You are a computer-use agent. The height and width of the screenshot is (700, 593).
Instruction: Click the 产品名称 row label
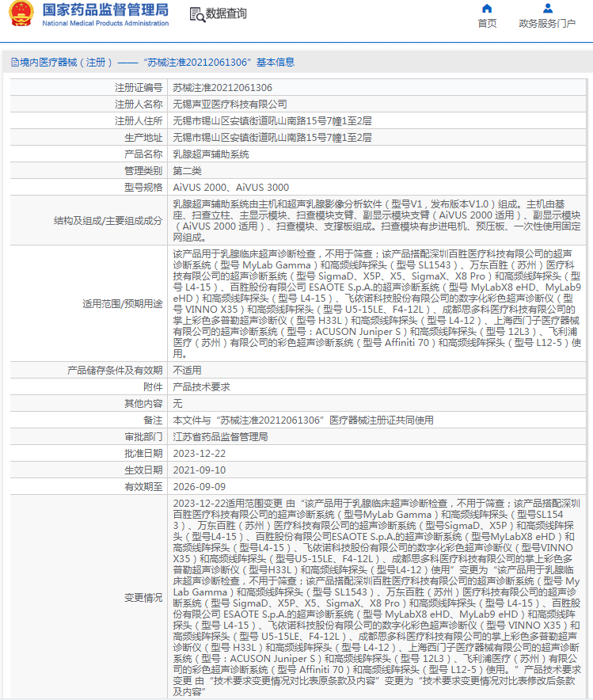point(143,154)
